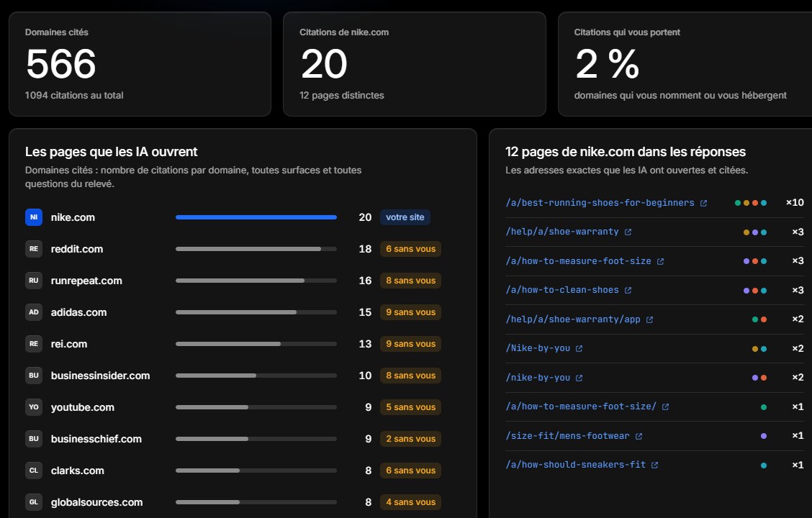Image resolution: width=812 pixels, height=518 pixels.
Task: Click the count 16 on runrepeat.com row
Action: 365,281
